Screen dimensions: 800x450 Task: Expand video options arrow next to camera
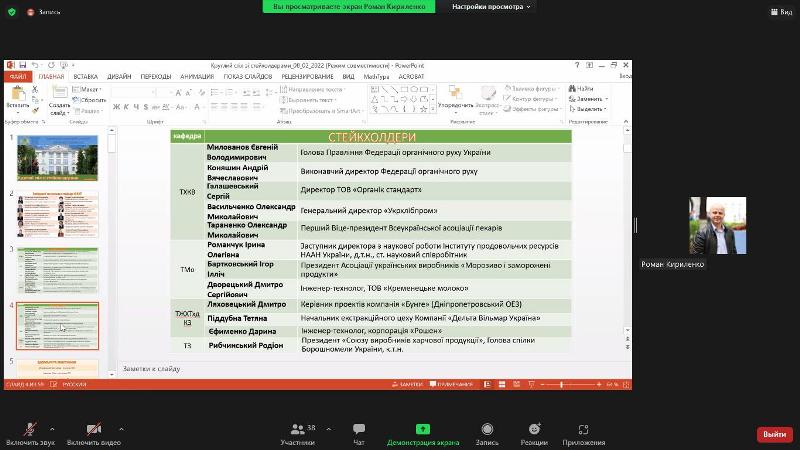[x=121, y=429]
